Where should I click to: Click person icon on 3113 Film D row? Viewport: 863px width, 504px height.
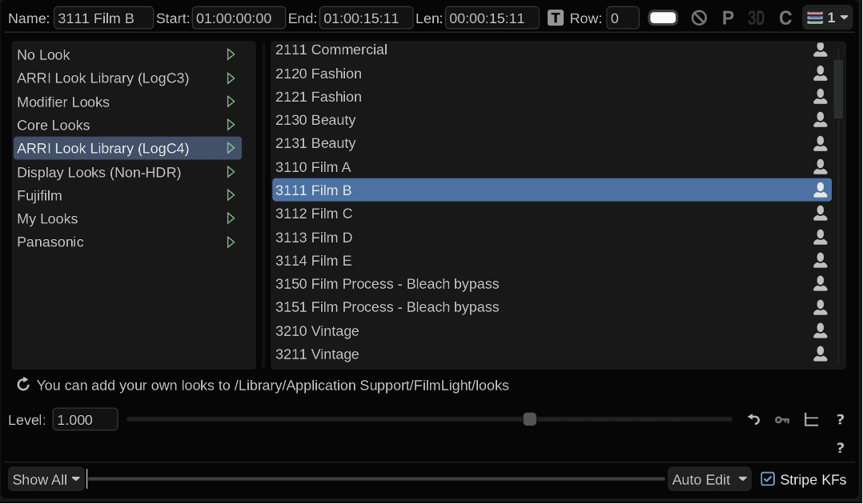820,237
